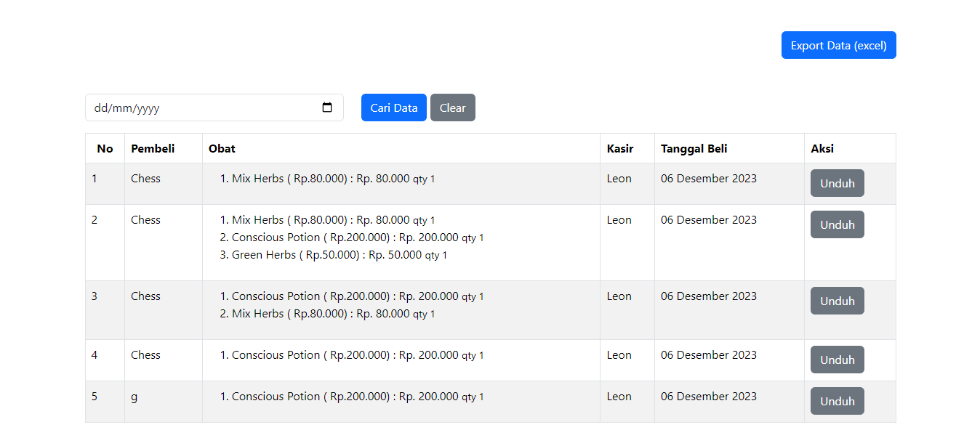Image resolution: width=980 pixels, height=430 pixels.
Task: Click the Aksi column header
Action: tap(822, 148)
